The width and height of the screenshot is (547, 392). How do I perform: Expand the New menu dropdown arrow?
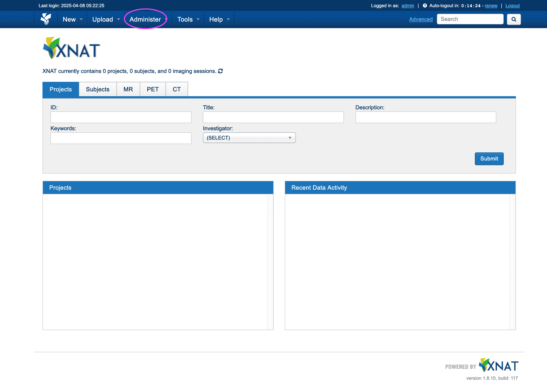click(x=81, y=19)
